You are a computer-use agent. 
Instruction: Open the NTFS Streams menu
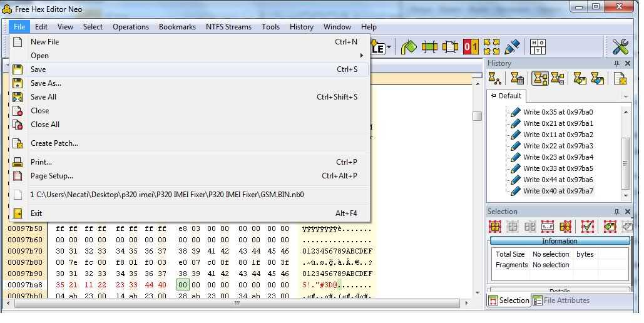tap(229, 27)
